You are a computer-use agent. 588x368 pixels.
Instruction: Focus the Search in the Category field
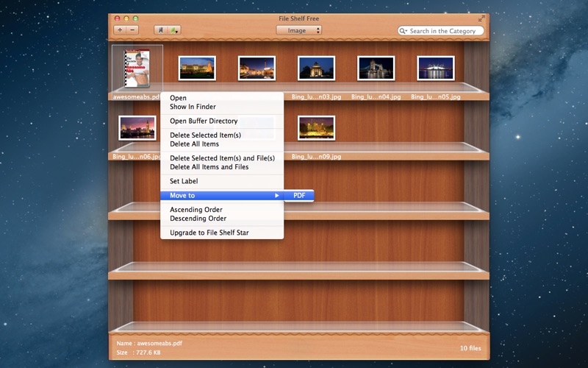coord(441,31)
